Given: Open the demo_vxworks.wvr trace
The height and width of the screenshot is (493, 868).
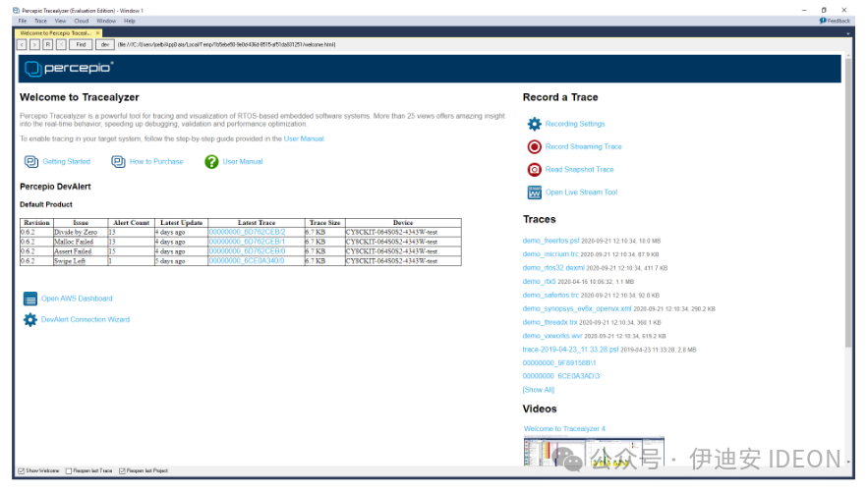Looking at the screenshot, I should [x=552, y=336].
